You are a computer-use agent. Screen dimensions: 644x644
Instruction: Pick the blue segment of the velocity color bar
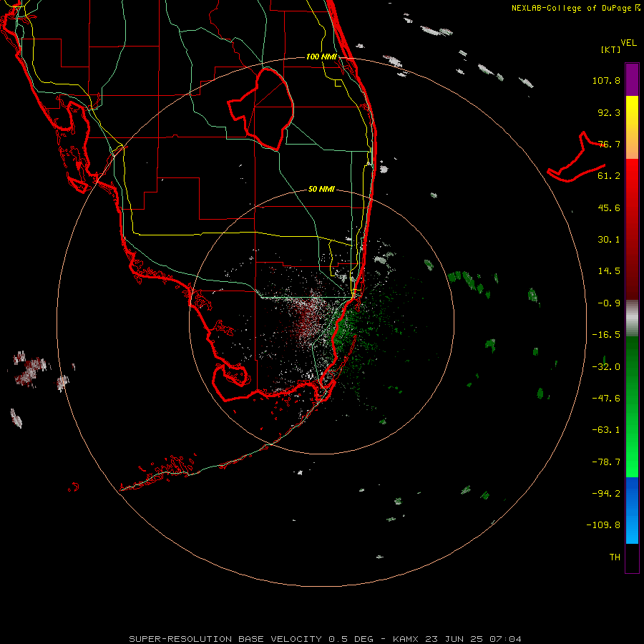(x=632, y=510)
